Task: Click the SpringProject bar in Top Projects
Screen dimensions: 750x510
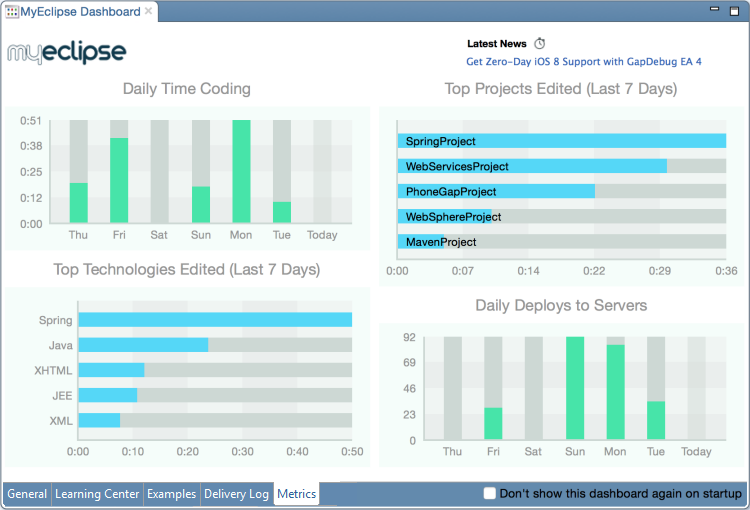Action: tap(561, 142)
